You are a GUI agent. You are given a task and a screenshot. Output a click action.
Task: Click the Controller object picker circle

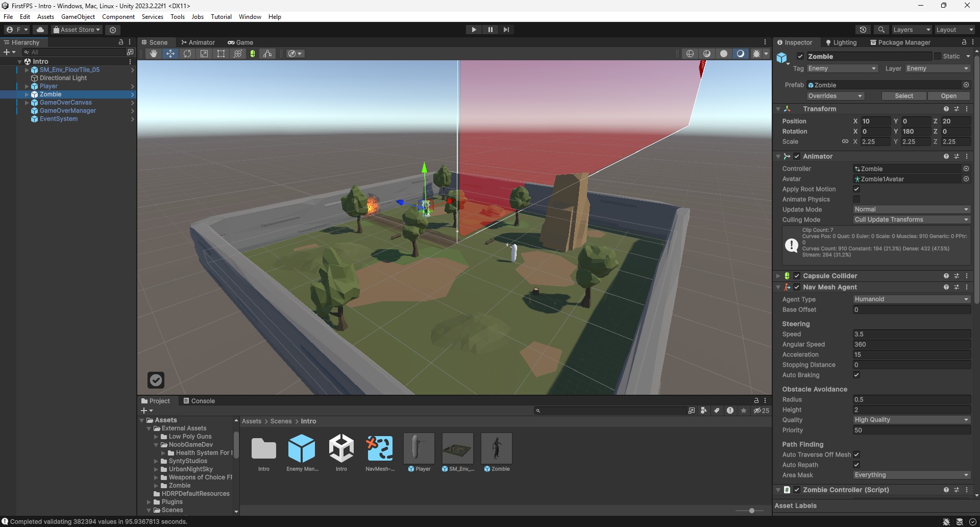click(966, 169)
